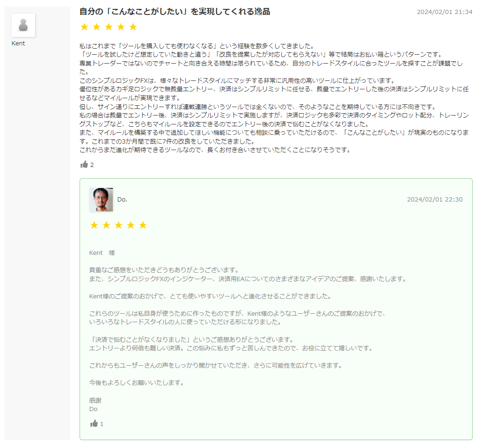Click the line starting また、シンプルロジックFXのインジケーター
This screenshot has width=483, height=448.
tap(248, 279)
